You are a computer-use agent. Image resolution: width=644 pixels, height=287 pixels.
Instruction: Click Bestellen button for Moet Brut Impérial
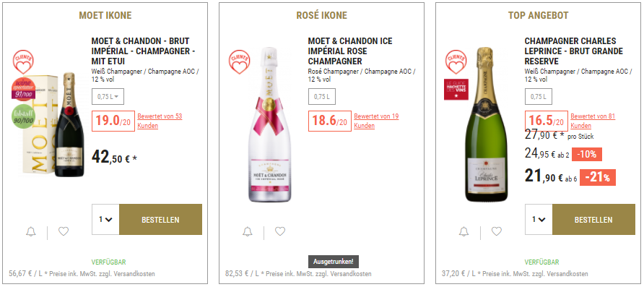pyautogui.click(x=160, y=220)
